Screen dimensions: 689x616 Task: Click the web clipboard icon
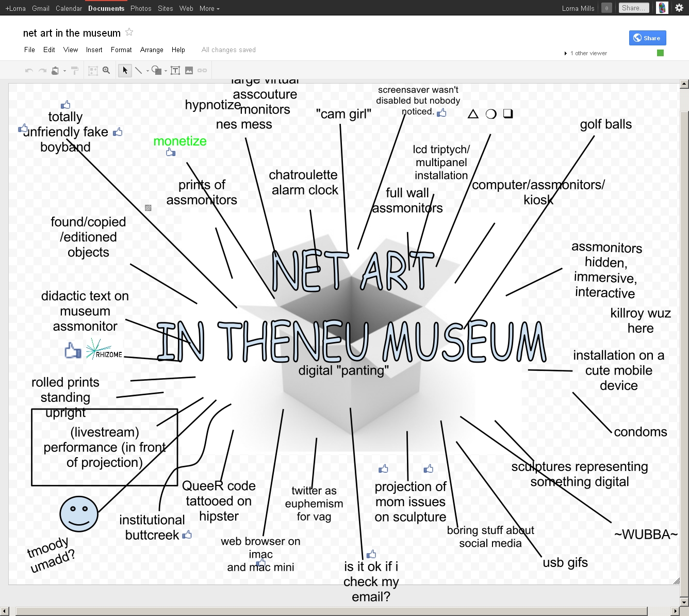[x=55, y=71]
